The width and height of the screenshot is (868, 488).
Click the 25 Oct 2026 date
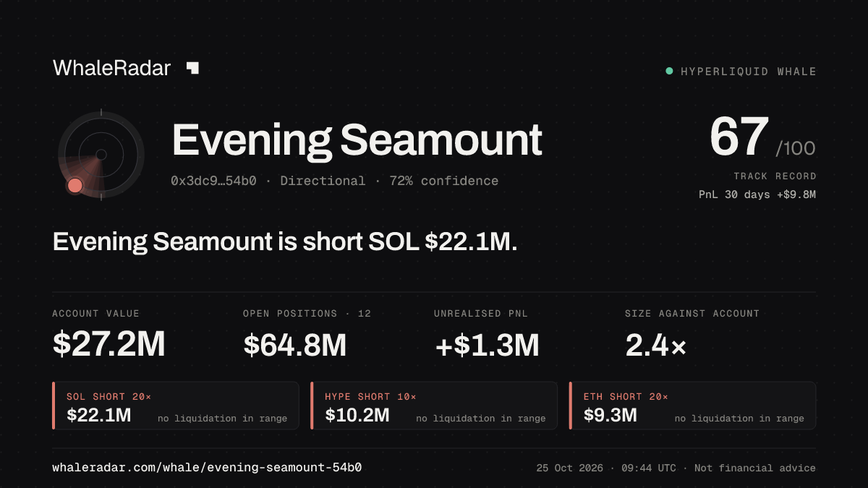(x=570, y=468)
